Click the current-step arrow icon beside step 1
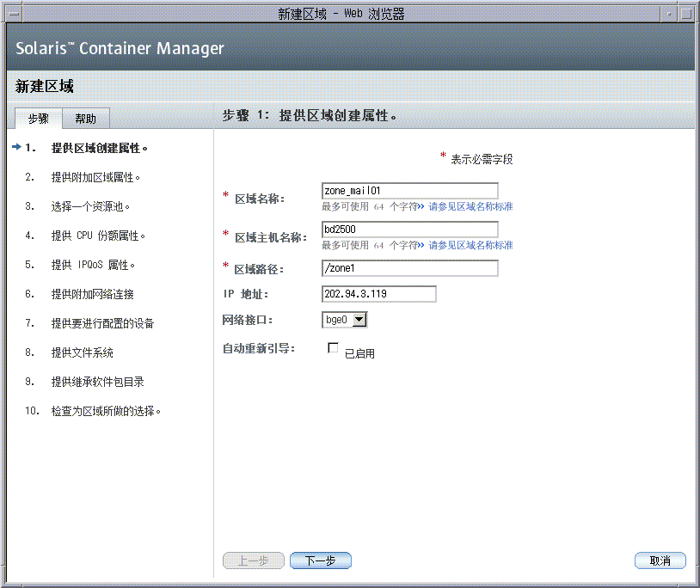The image size is (700, 588). point(16,147)
